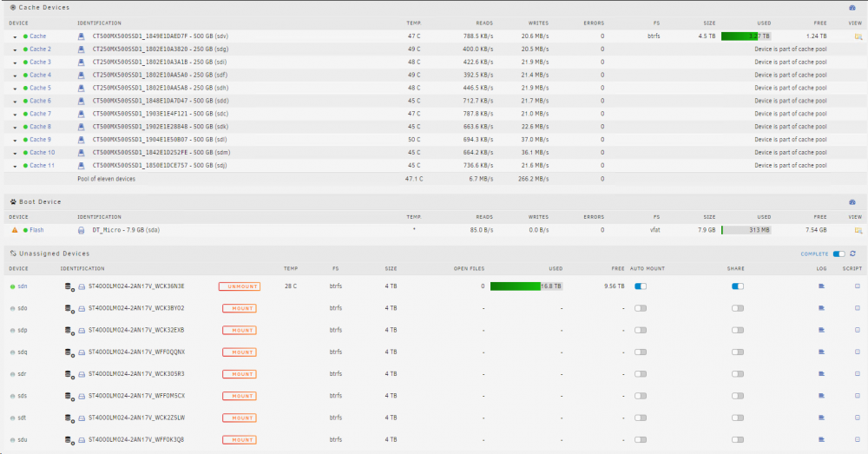The width and height of the screenshot is (868, 454).
Task: Disable auto mount for sdn
Action: pos(641,286)
